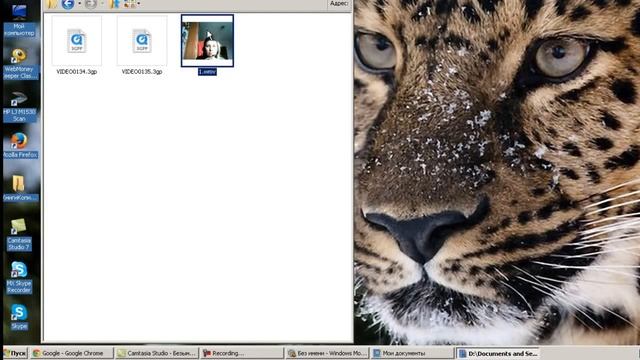Click the Folders icon in Explorer toolbar

[114, 4]
